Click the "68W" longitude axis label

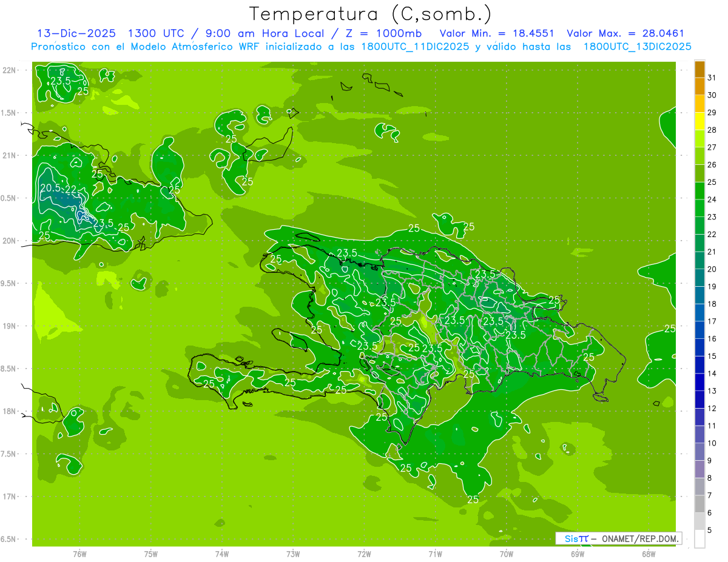649,554
